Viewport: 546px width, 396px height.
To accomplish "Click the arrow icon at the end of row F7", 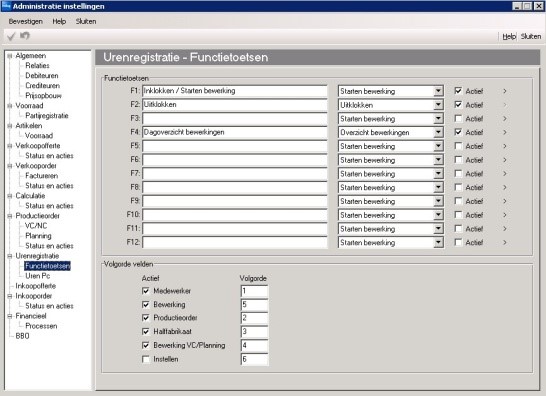I will coord(505,173).
